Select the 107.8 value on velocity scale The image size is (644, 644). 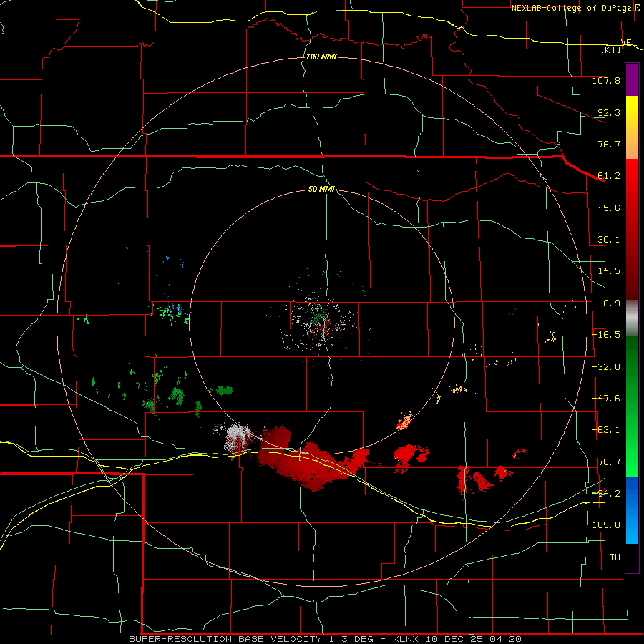[606, 80]
